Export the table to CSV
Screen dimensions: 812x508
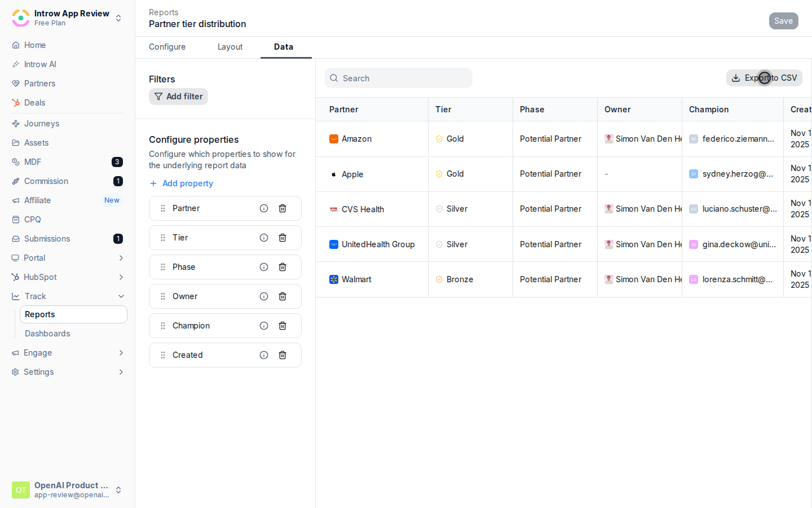point(764,78)
